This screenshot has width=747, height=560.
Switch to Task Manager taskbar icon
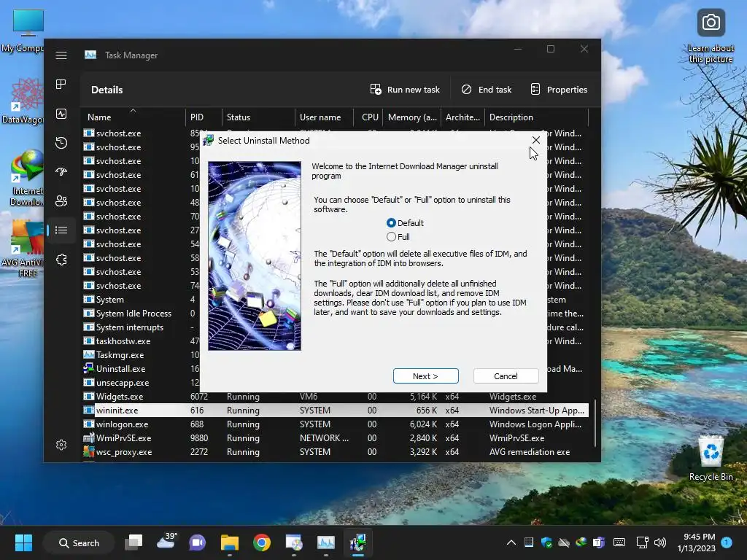[x=326, y=542]
